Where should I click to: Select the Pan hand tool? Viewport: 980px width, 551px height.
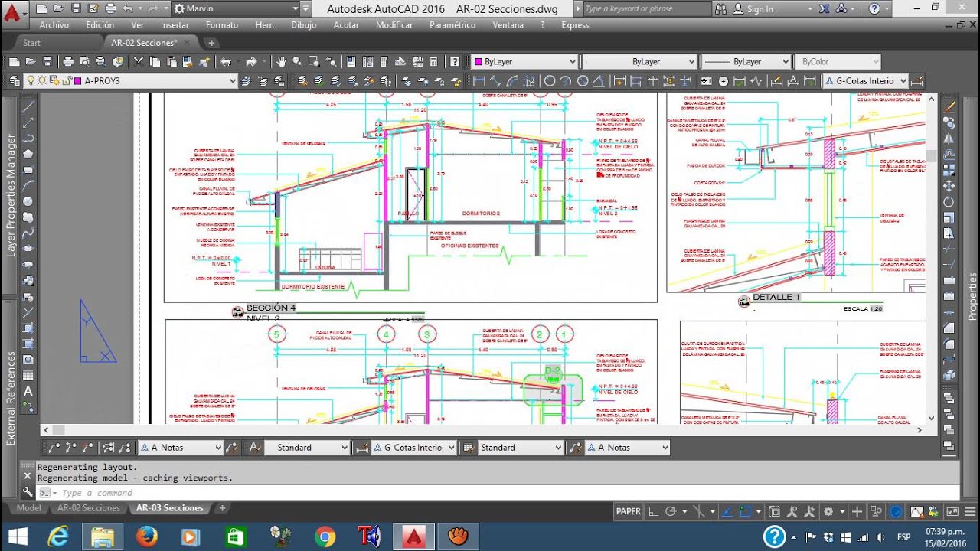[281, 62]
